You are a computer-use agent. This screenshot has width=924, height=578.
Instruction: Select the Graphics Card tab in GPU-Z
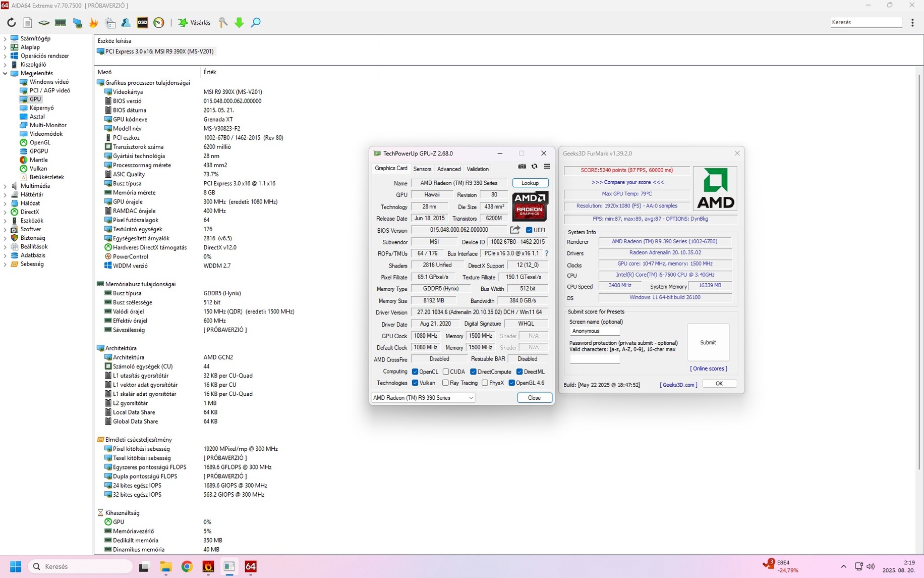[x=391, y=169]
